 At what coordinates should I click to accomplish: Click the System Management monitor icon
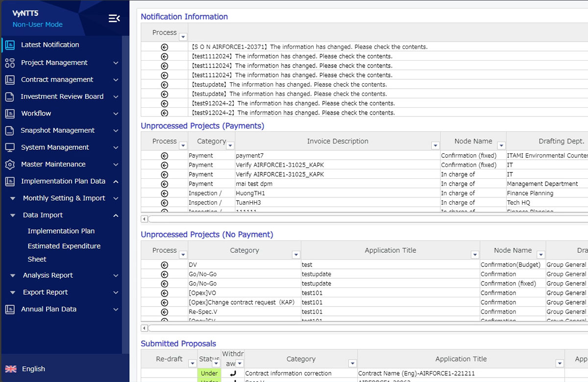10,147
